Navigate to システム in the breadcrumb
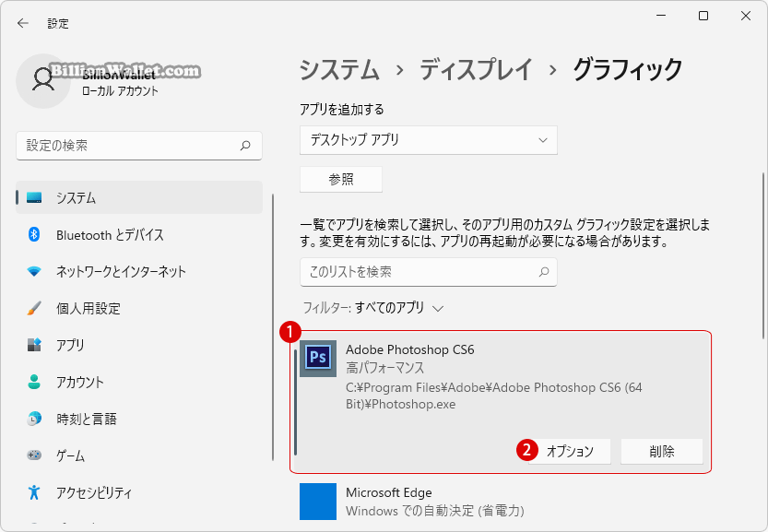768x532 pixels. coord(339,69)
